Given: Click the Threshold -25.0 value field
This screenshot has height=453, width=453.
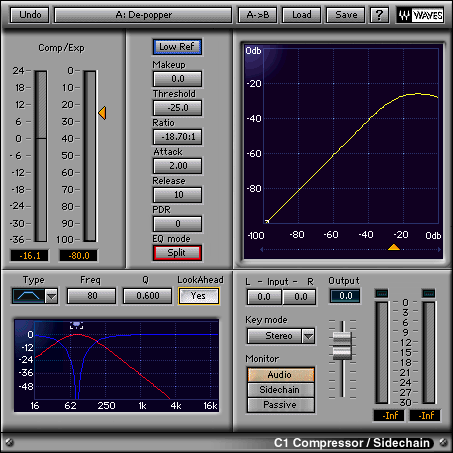Looking at the screenshot, I should [x=177, y=108].
